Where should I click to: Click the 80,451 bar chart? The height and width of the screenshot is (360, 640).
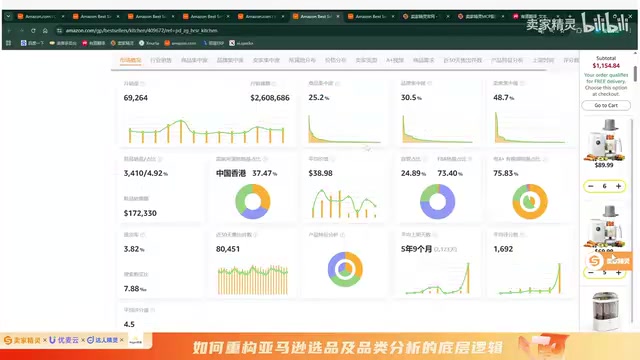point(253,280)
